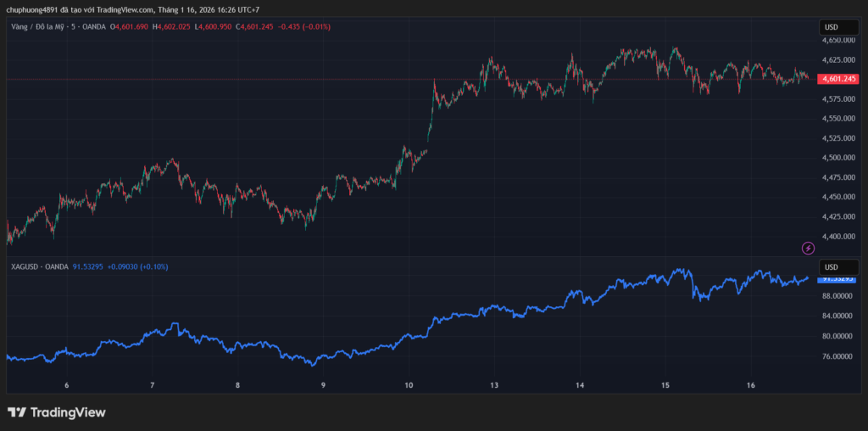Click date 10 on the time axis
868x431 pixels.
pyautogui.click(x=409, y=385)
